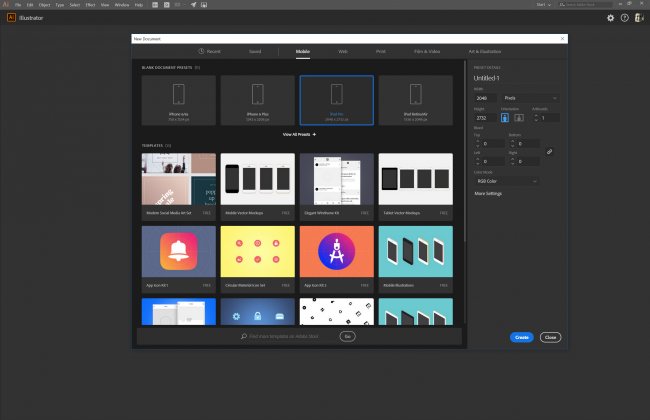Switch to the Film & Video tab
This screenshot has height=420, width=650.
click(x=427, y=51)
